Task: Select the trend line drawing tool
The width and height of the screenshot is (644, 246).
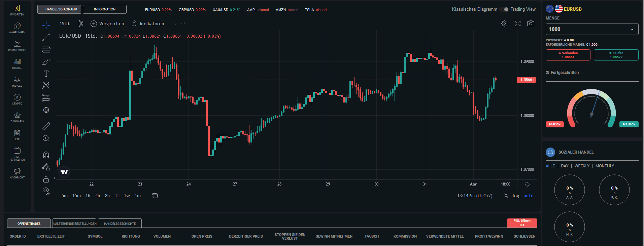Action: click(x=46, y=37)
